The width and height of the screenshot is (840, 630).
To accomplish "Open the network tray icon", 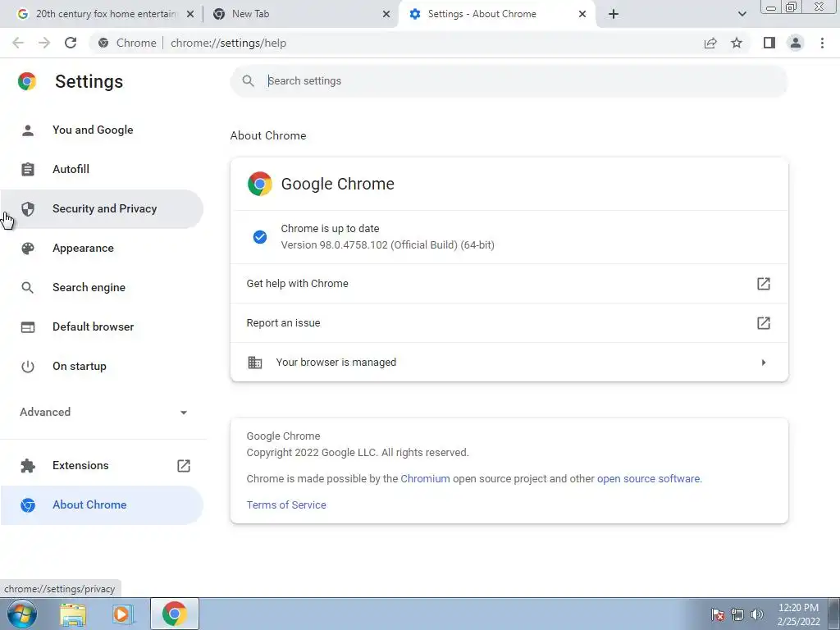I will (737, 614).
